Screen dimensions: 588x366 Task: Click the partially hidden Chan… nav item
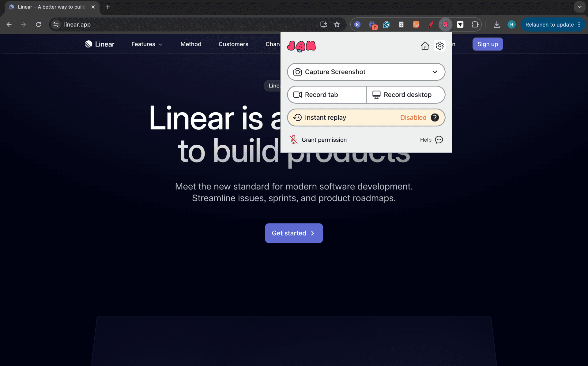point(273,44)
